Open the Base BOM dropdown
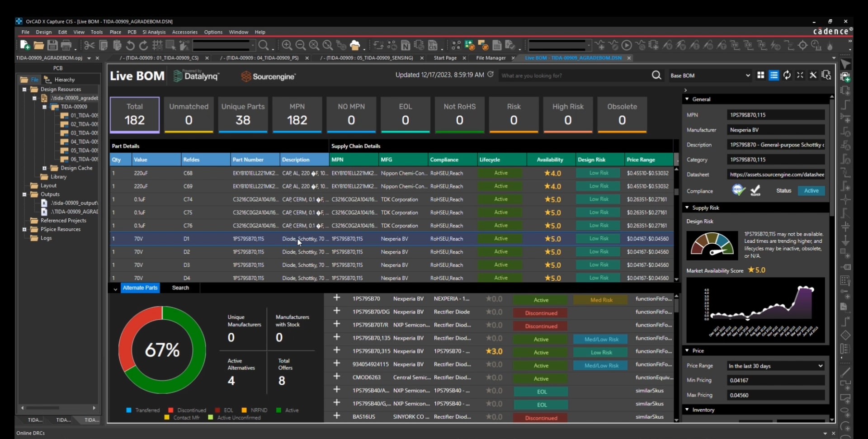Image resolution: width=868 pixels, height=439 pixels. click(x=710, y=76)
